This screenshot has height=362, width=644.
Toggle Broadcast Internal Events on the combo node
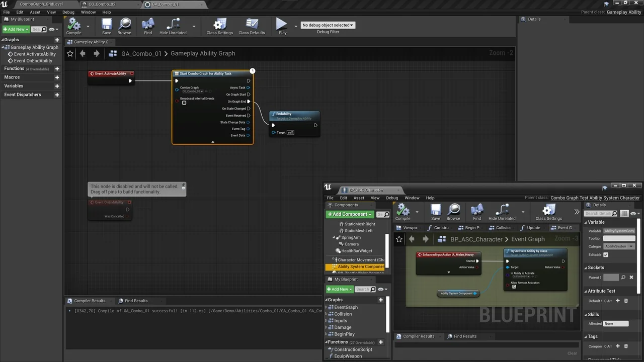point(184,103)
